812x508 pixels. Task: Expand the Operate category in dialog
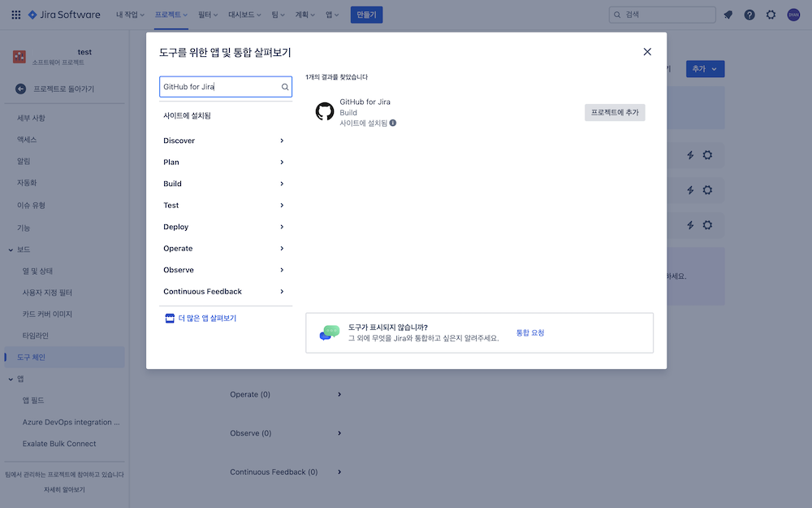tap(225, 248)
